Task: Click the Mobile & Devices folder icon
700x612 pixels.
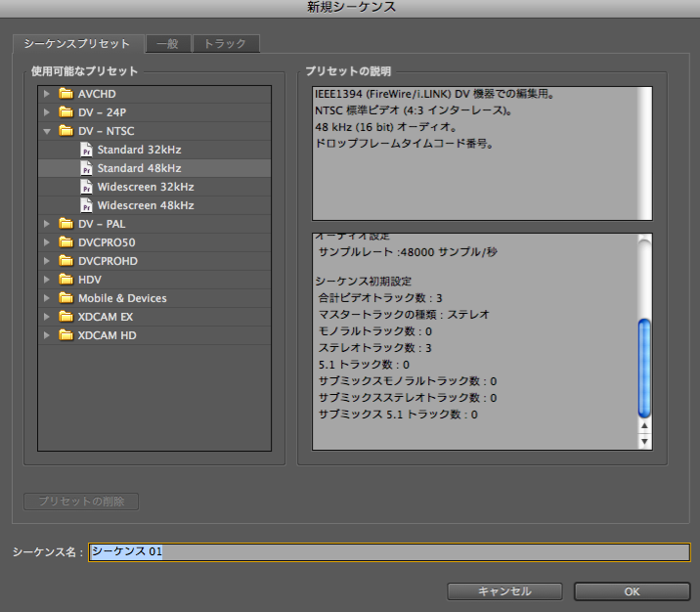Action: 66,298
